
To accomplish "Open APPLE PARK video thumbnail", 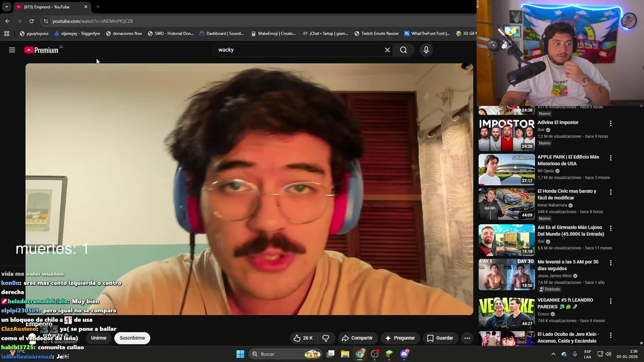I will 506,169.
